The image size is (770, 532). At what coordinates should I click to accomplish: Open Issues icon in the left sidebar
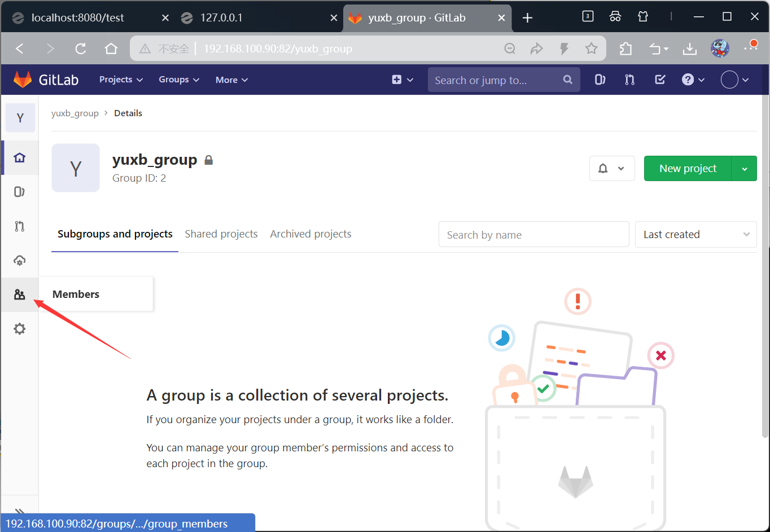[x=20, y=192]
